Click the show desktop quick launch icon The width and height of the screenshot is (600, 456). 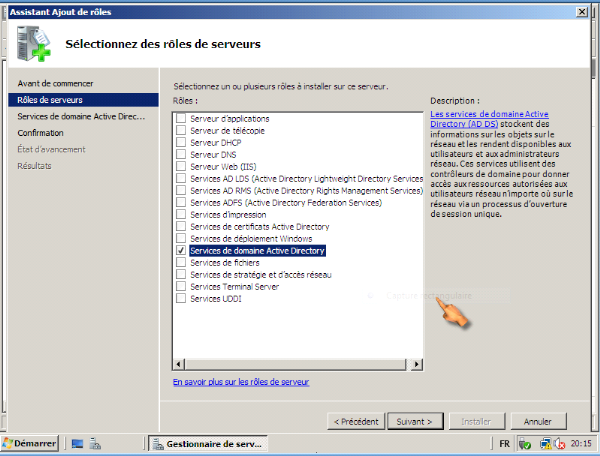(77, 444)
